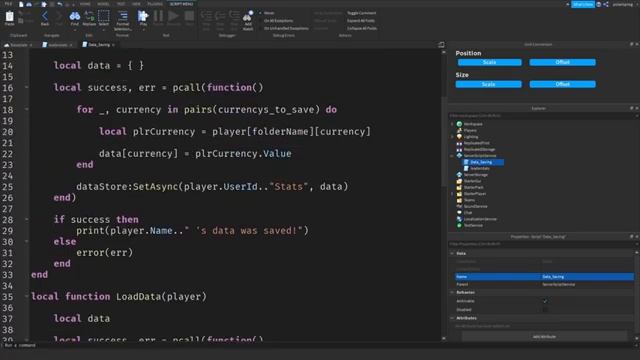Screen dimensions: 640x360
Task: Select ServerScriptService in Explorer
Action: [480, 156]
